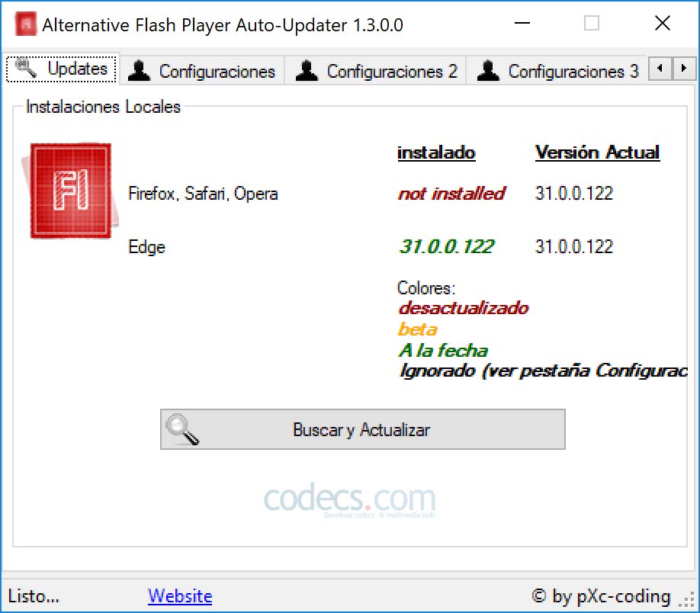Click the wrench icon on the Updates tab
700x613 pixels.
[x=25, y=69]
